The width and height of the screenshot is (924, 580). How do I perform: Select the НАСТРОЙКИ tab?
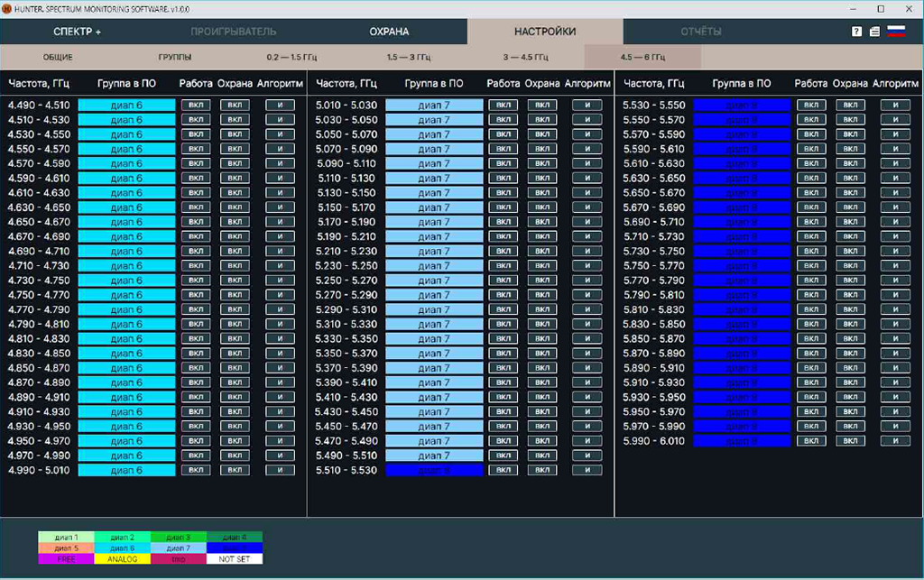545,32
